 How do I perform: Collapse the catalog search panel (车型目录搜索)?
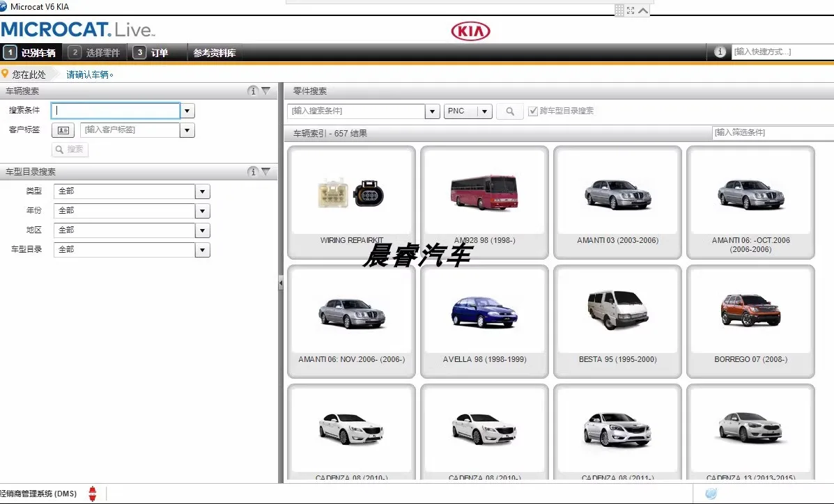tap(266, 172)
